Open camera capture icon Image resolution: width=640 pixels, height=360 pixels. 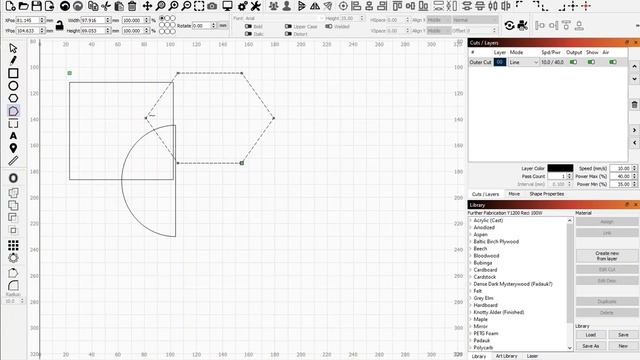[212, 6]
